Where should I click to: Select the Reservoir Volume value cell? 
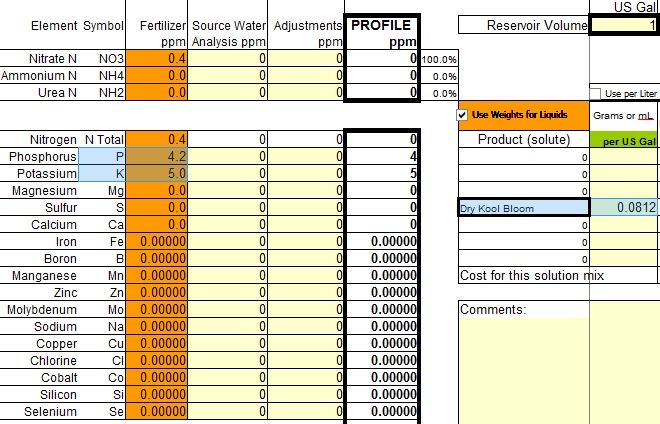tap(623, 25)
